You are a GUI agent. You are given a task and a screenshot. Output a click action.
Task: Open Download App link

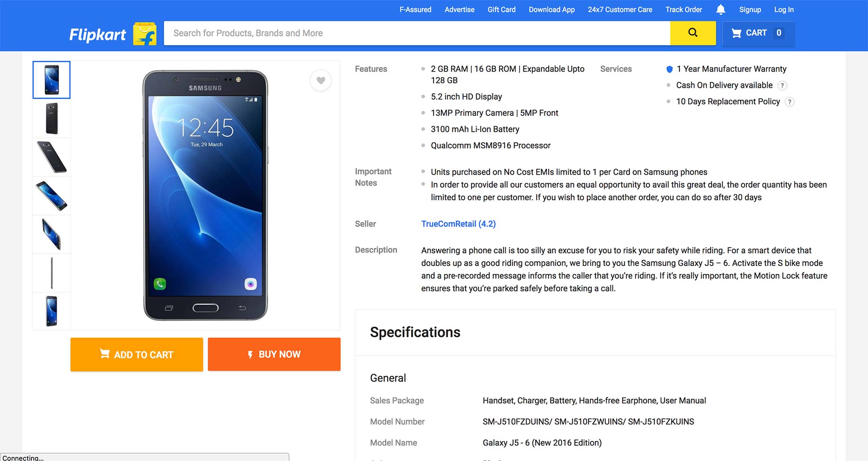click(551, 9)
